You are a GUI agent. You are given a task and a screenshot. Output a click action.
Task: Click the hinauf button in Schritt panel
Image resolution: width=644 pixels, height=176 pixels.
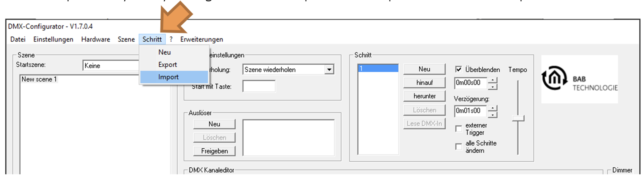point(424,83)
